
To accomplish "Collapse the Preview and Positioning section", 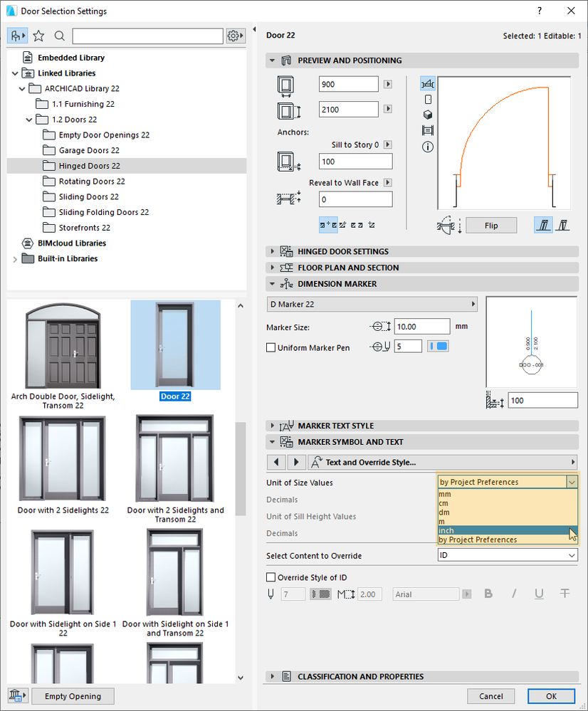I will point(273,60).
